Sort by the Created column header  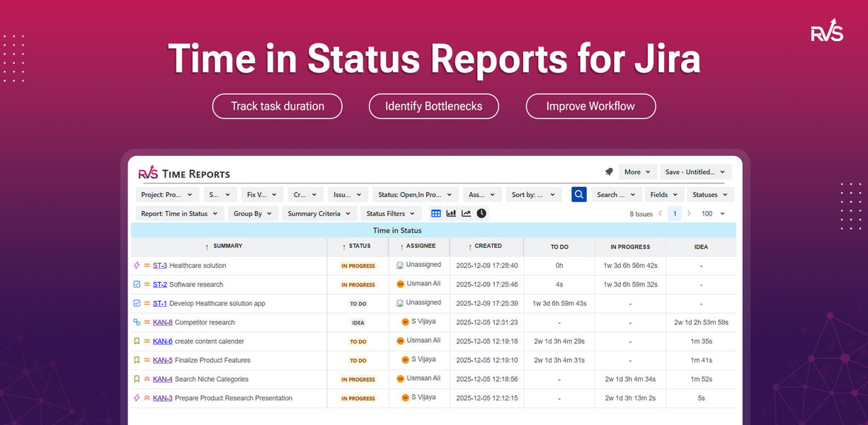tap(487, 246)
